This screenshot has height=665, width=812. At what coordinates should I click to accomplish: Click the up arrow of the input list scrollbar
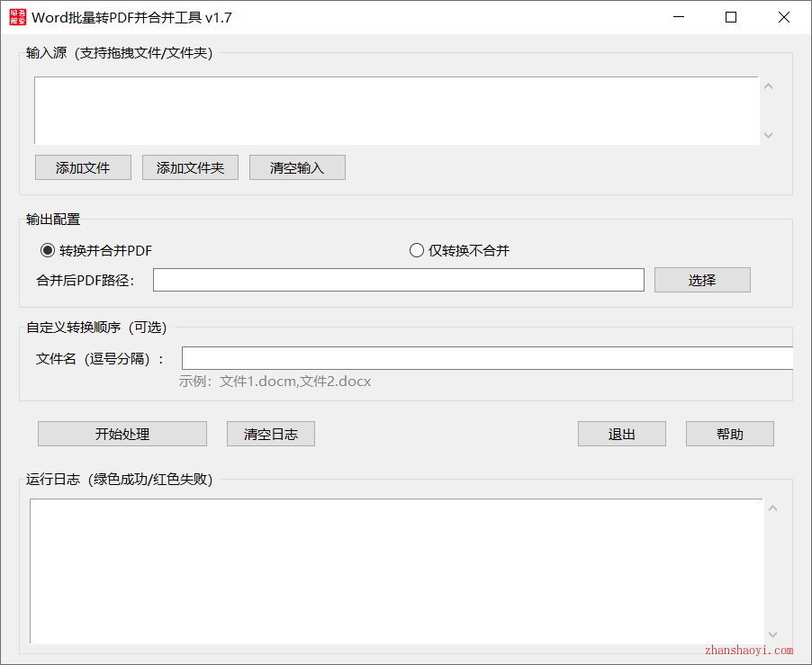point(768,85)
